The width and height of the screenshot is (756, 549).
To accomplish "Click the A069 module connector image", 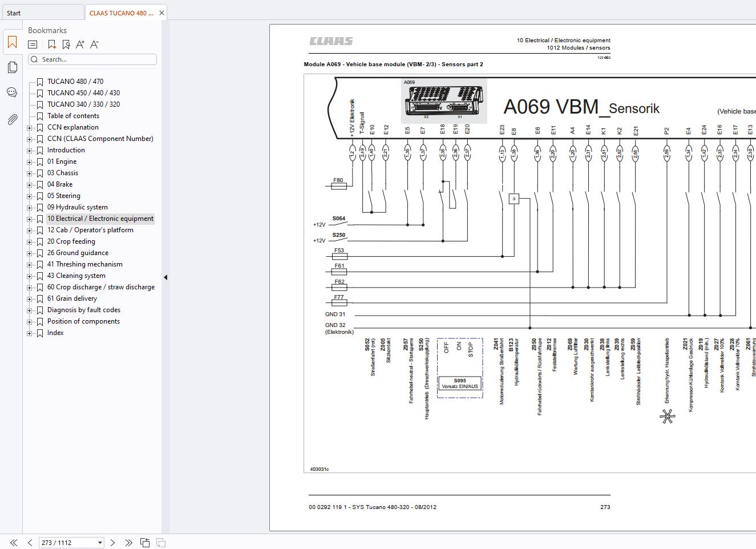I will point(444,101).
